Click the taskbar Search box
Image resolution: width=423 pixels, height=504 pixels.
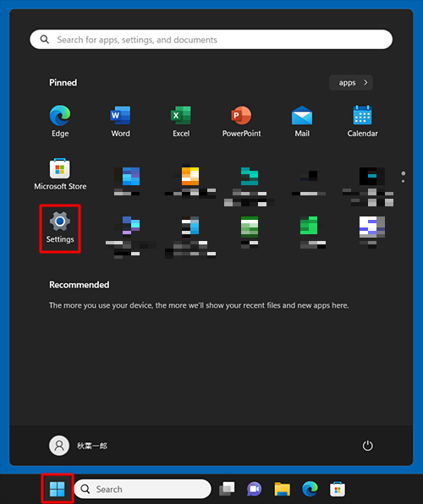point(142,489)
